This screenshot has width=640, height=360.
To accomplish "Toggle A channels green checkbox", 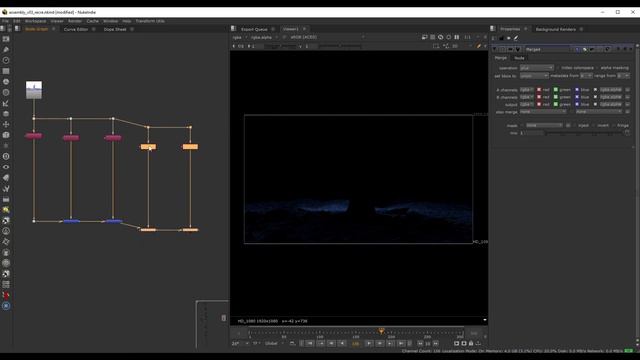I will (556, 89).
